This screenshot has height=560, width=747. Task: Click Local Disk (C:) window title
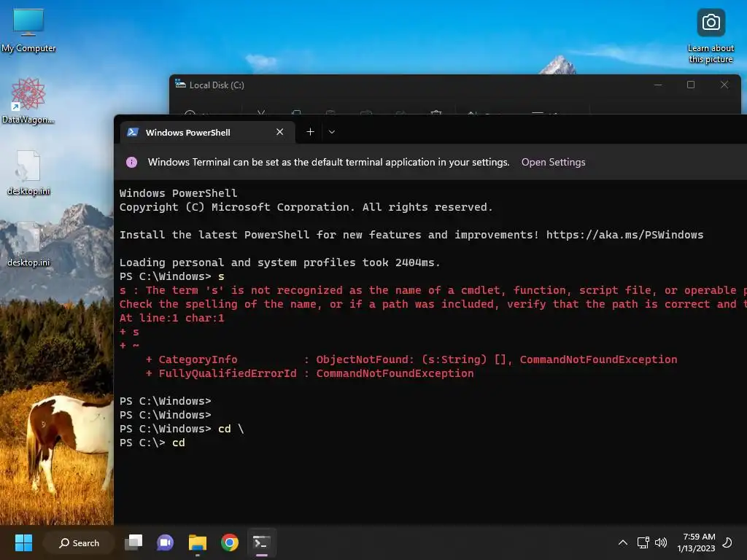217,85
